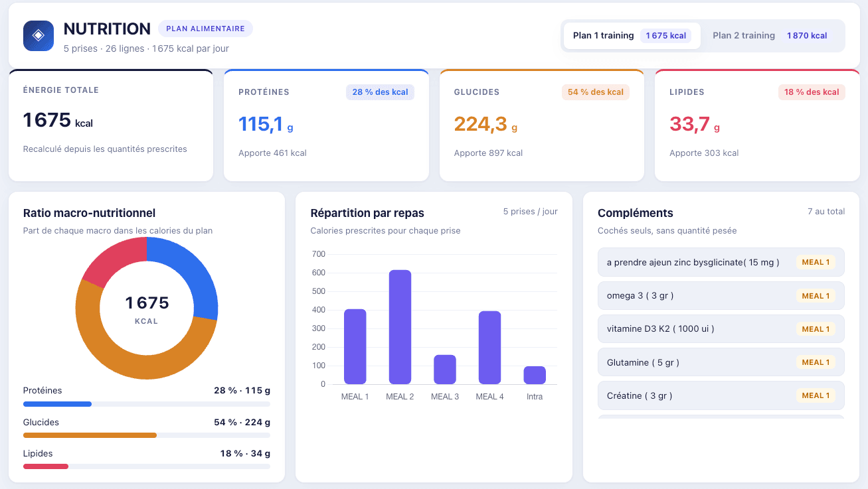This screenshot has width=868, height=489.
Task: Click the "7 au total" count
Action: (x=826, y=212)
